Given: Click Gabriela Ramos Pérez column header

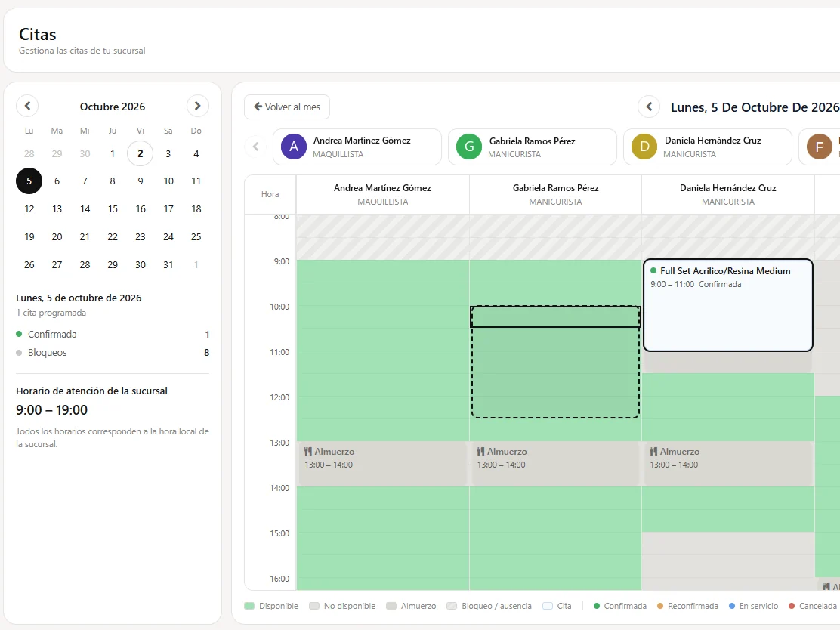Looking at the screenshot, I should click(555, 194).
